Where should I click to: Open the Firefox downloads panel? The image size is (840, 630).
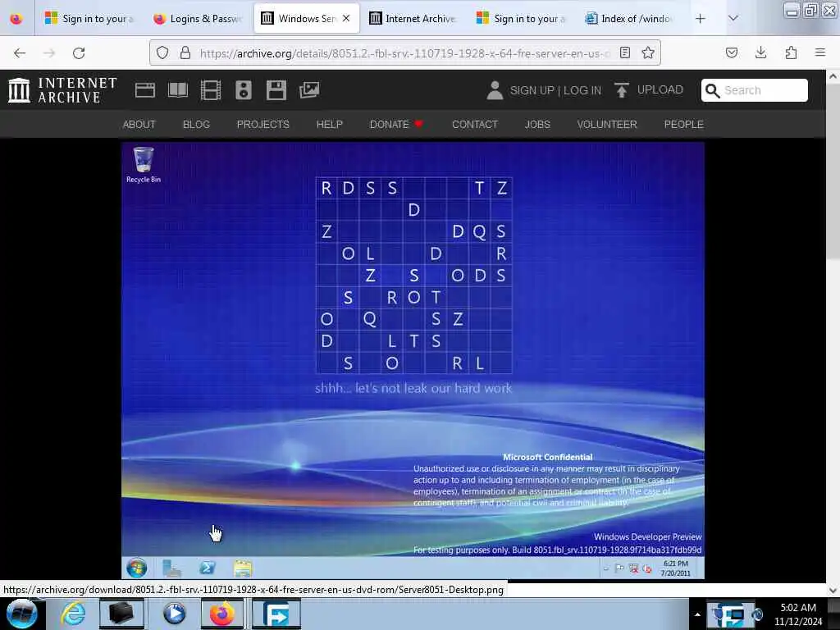click(x=760, y=52)
